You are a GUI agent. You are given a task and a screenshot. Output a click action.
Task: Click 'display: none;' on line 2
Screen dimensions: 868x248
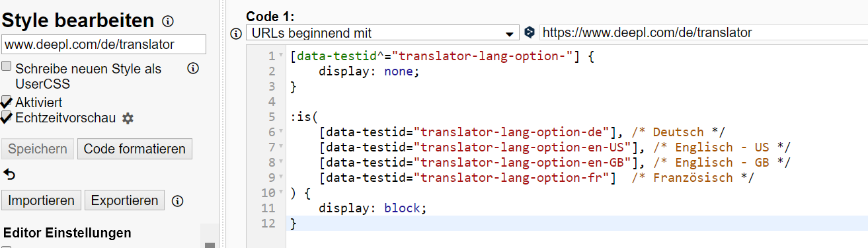coord(369,71)
